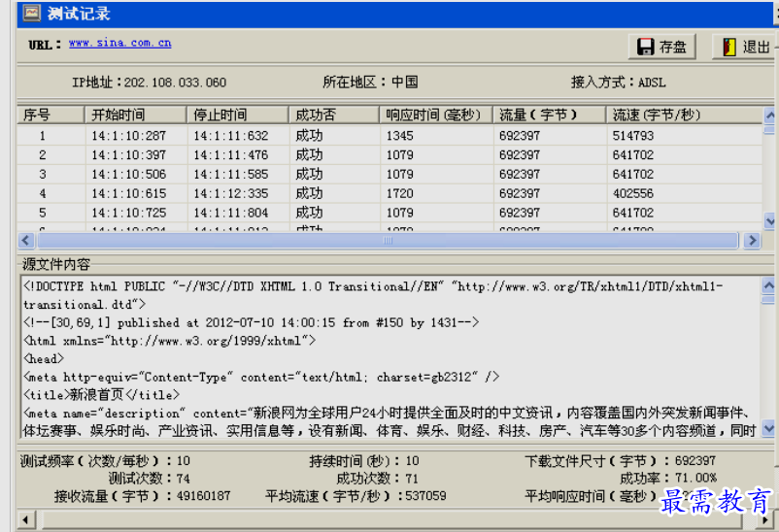
Task: Click the floppy disk icon on 存盘
Action: pos(645,47)
